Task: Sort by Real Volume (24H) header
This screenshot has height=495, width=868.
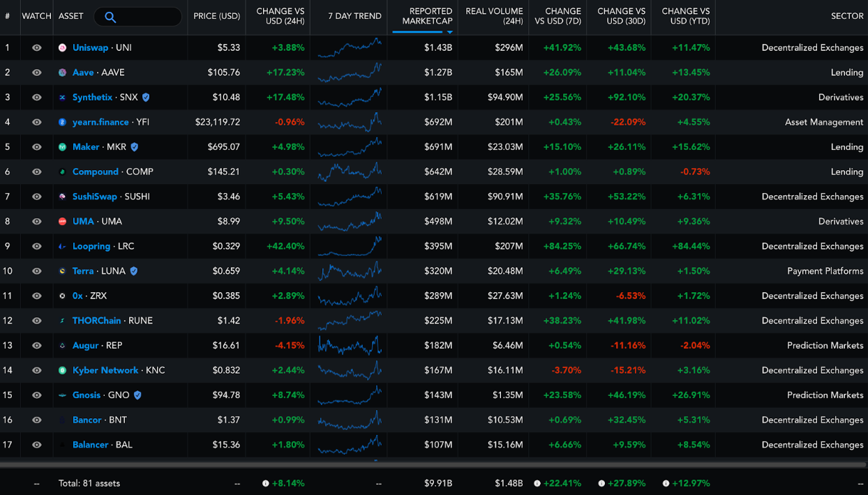Action: tap(494, 16)
